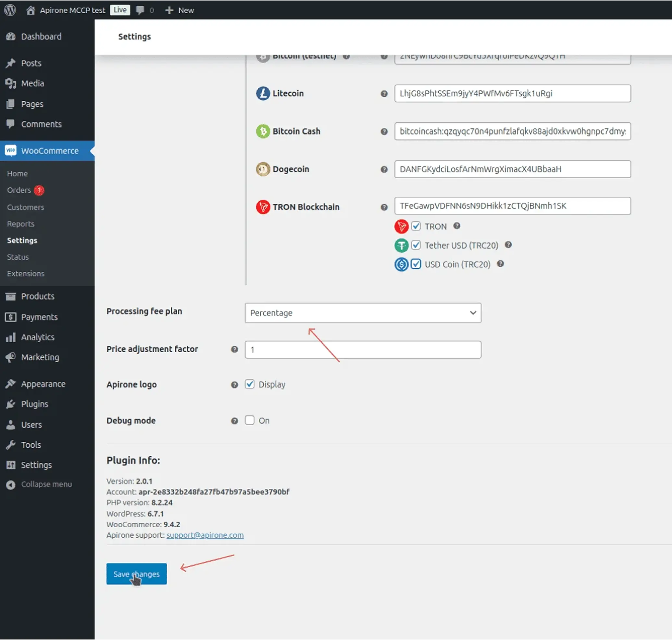Click the Dashboard gauge icon
Screen dimensions: 672x640
point(11,36)
